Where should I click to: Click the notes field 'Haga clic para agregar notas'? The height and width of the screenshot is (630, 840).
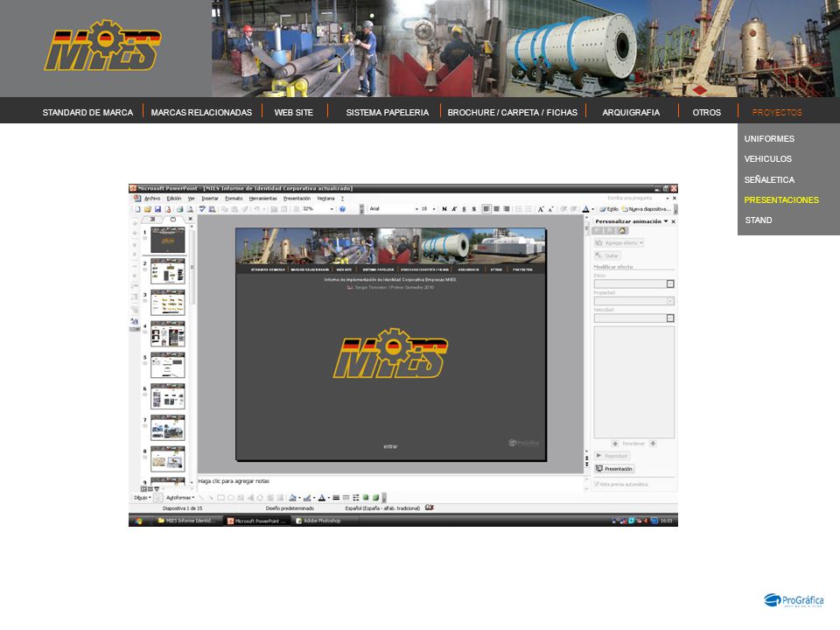pos(390,481)
